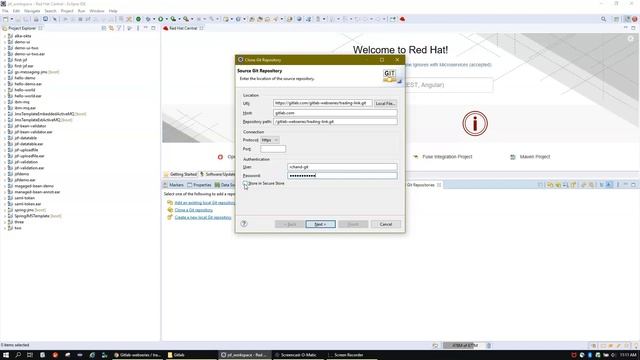
Task: Open the Gitlab-webseries taskbar window
Action: [x=137, y=355]
